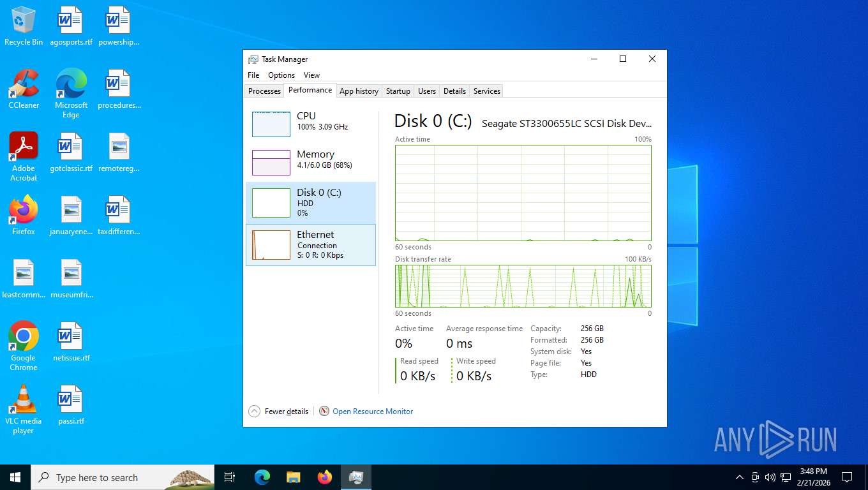The height and width of the screenshot is (490, 868).
Task: Select passi.rtf desktop file
Action: (x=71, y=406)
